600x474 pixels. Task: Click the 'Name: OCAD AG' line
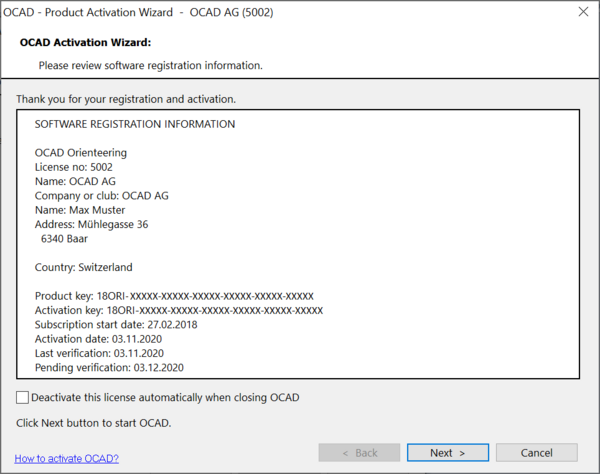click(x=75, y=181)
